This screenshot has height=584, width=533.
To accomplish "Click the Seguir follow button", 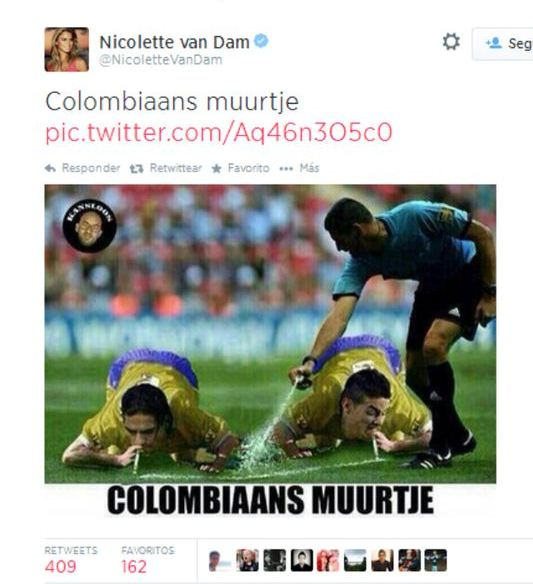I will pos(503,44).
